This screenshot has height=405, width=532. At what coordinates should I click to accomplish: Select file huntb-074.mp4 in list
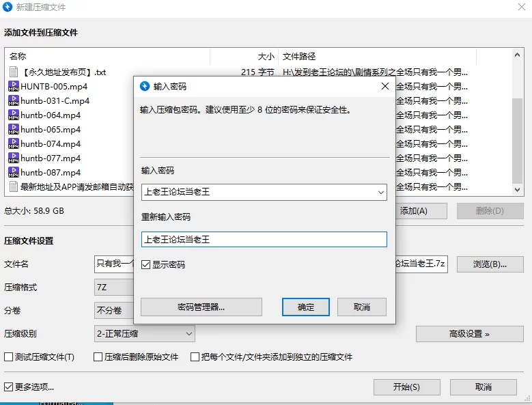click(51, 144)
